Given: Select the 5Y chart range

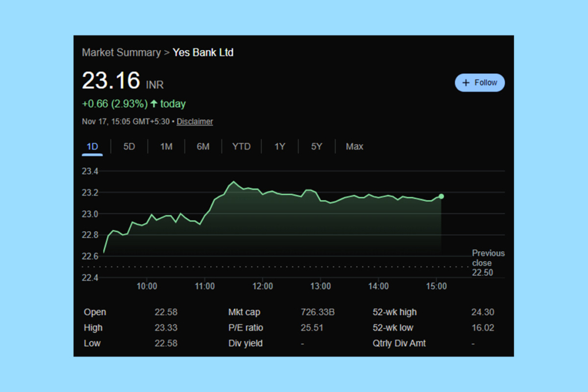Looking at the screenshot, I should [x=316, y=146].
